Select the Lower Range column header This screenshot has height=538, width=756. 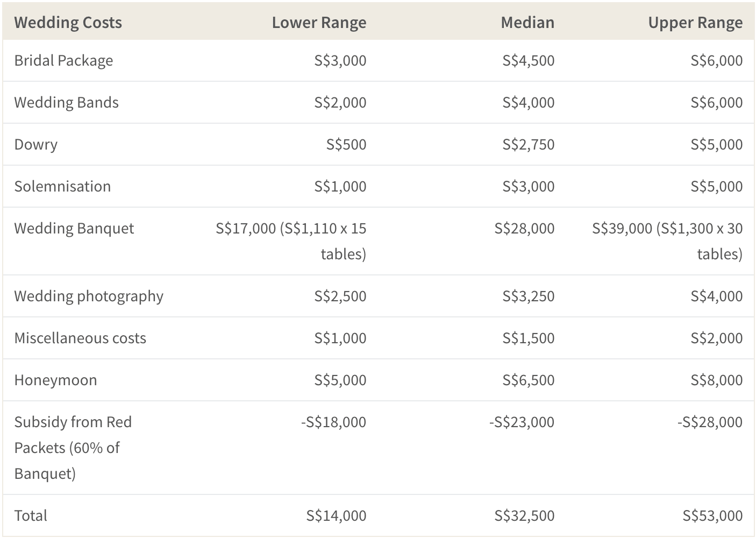click(319, 23)
